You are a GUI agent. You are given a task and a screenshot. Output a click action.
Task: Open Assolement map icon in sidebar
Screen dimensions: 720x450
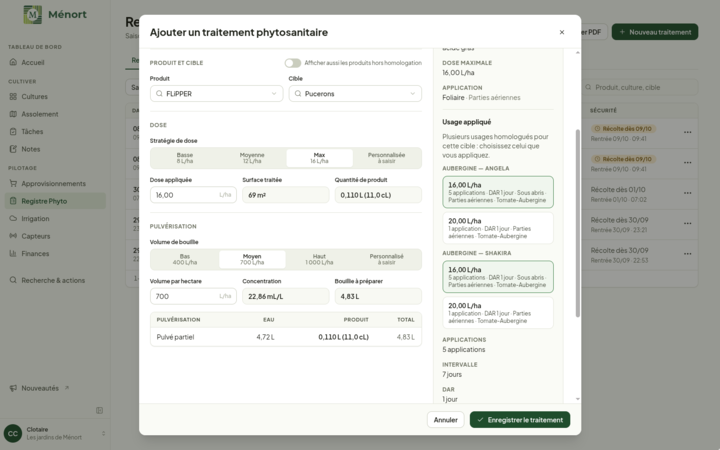13,114
